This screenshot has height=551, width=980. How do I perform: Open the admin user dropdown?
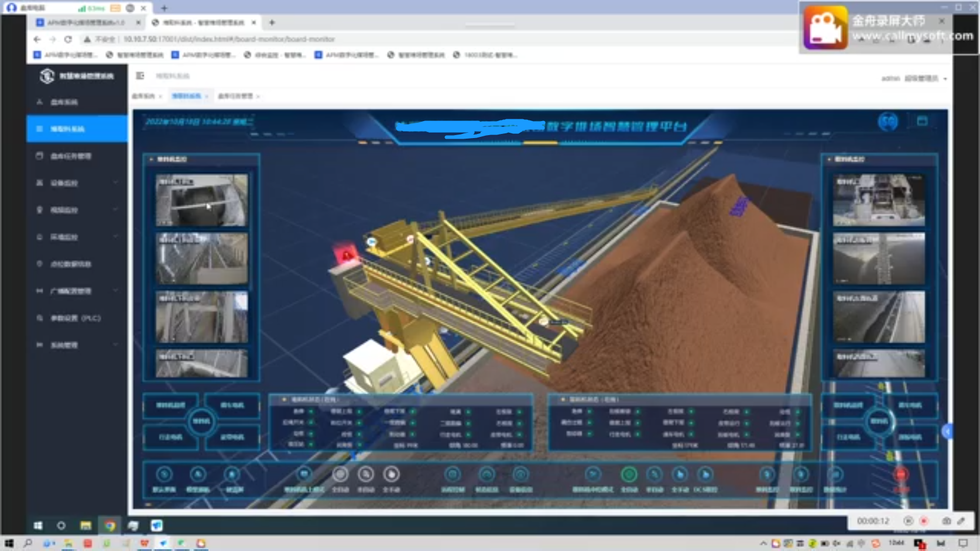tap(914, 78)
